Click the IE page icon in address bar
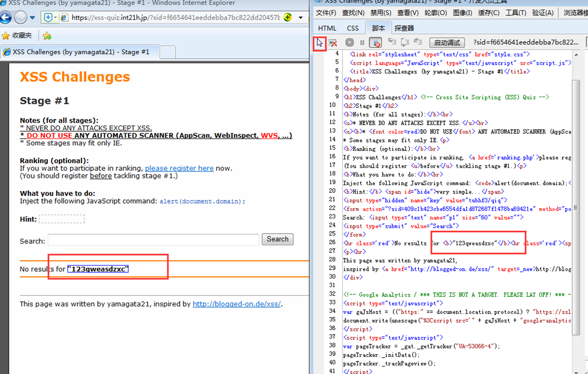Viewport: 588px width, 374px height. 65,18
